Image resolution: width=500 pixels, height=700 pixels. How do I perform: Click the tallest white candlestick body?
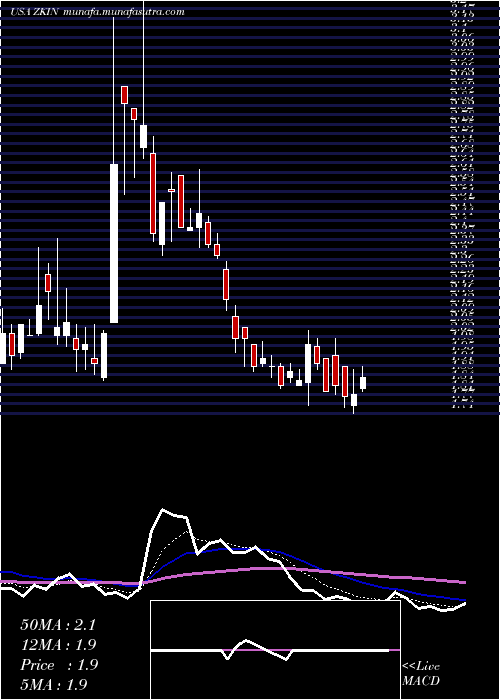coord(114,243)
